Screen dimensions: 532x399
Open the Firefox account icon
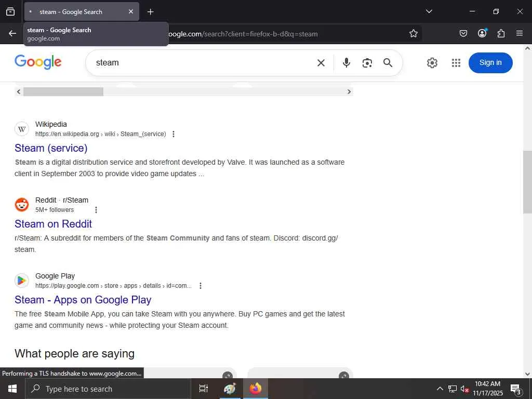tap(482, 33)
